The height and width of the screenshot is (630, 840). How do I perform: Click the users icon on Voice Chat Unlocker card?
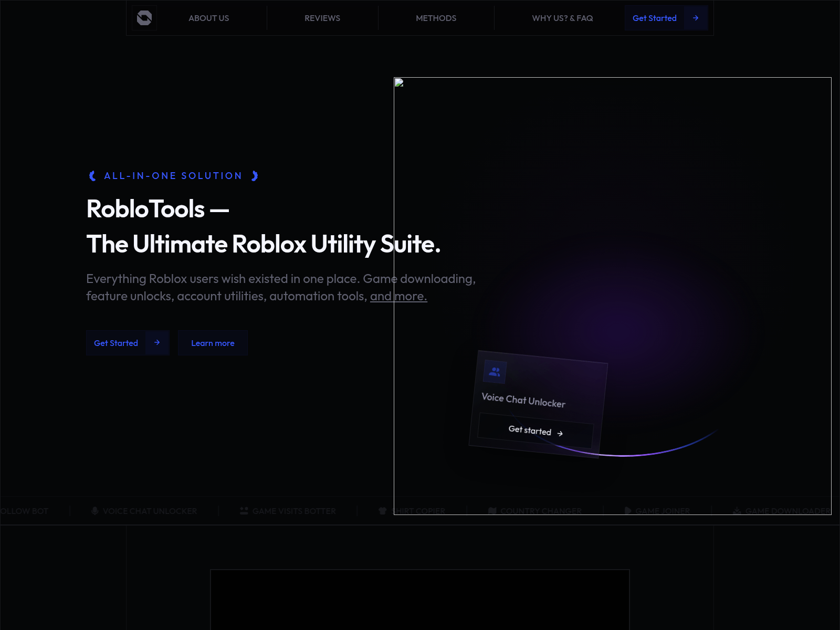click(495, 372)
